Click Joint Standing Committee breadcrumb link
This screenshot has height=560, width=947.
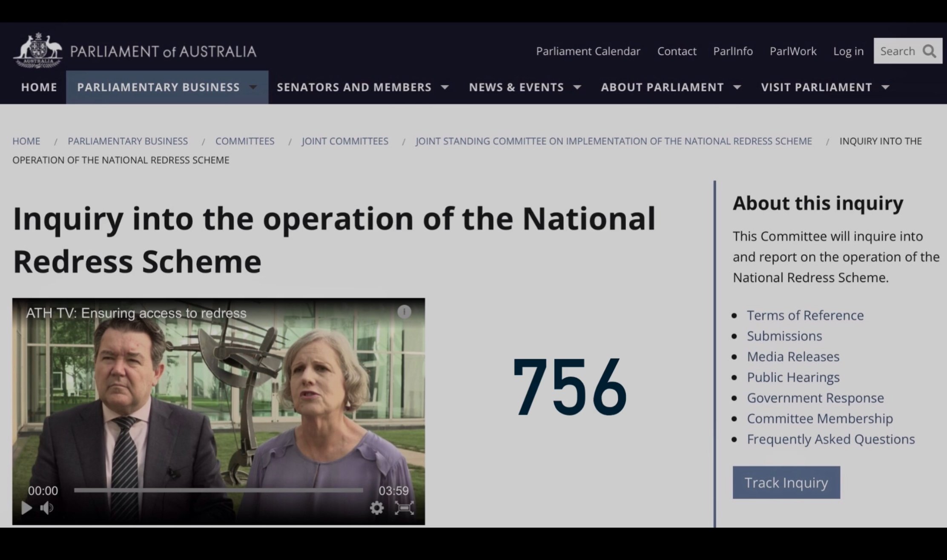[614, 141]
